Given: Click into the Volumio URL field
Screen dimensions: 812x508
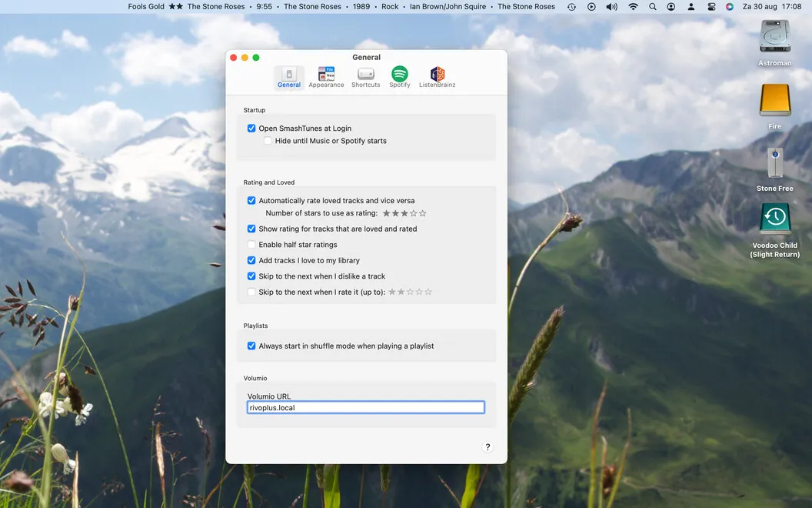Looking at the screenshot, I should click(365, 407).
